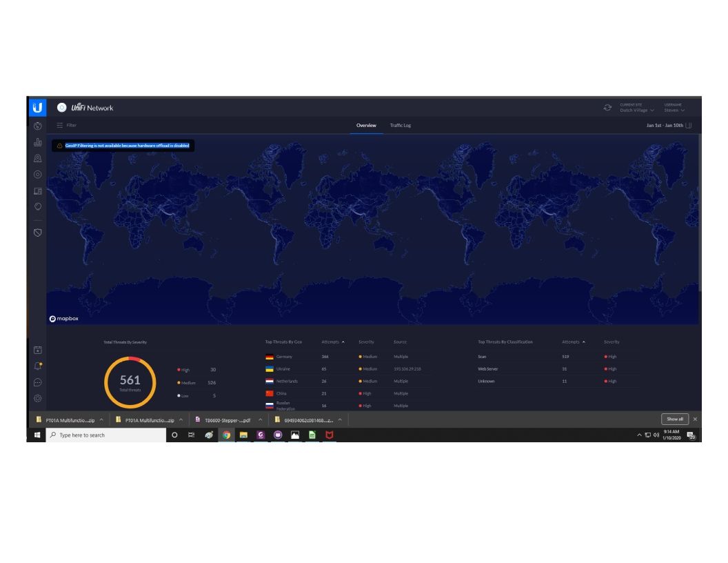
Task: Open the Alerts bell icon in sidebar
Action: click(38, 366)
